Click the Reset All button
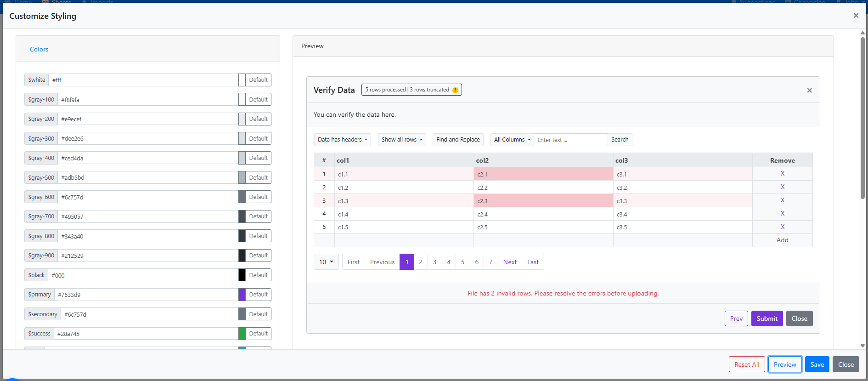Screen dimensions: 868x381 [747, 364]
